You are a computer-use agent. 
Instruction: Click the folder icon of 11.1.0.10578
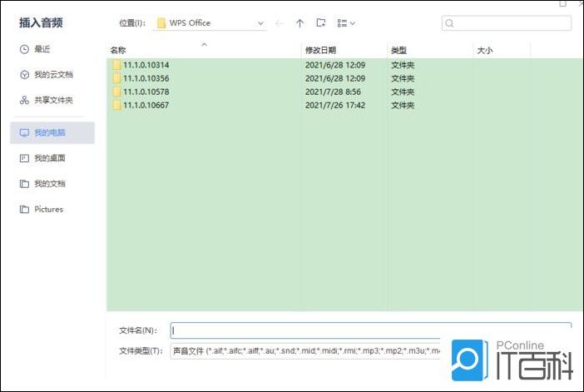click(117, 92)
